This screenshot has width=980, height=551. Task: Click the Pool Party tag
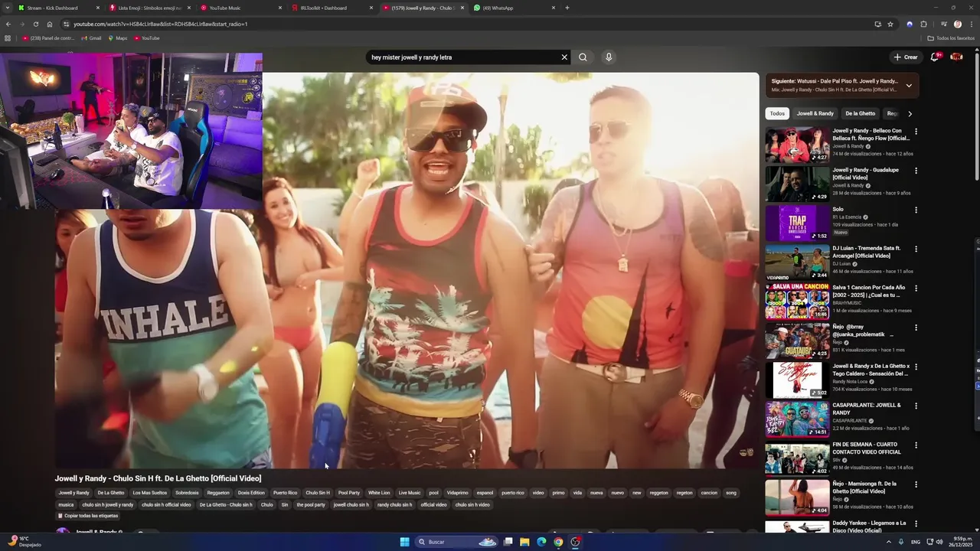348,493
